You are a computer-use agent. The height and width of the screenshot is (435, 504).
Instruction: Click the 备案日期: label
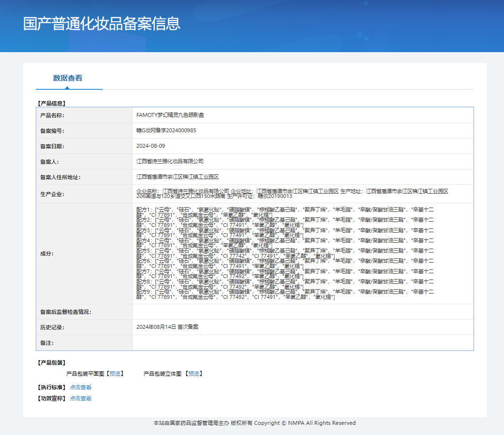point(52,146)
